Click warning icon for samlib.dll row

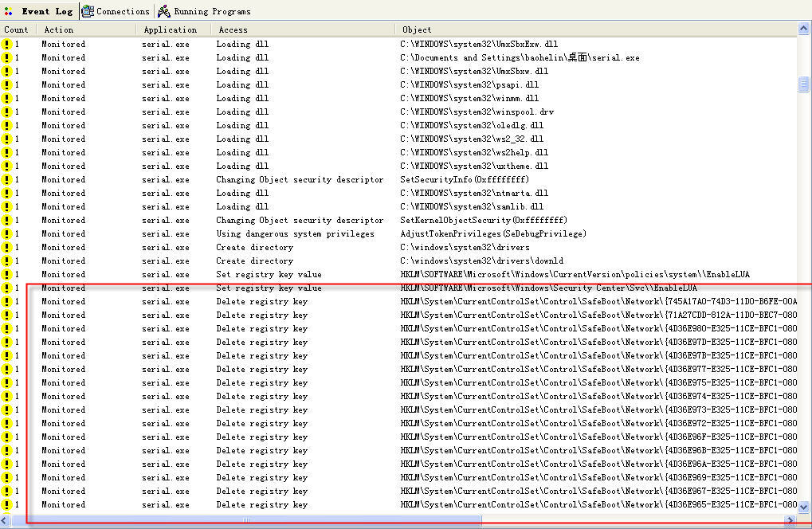tap(6, 206)
